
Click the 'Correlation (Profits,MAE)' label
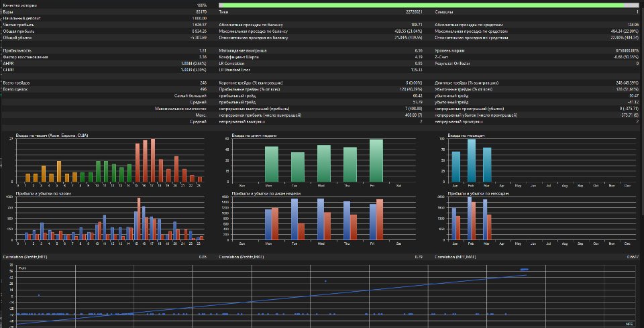tap(241, 258)
